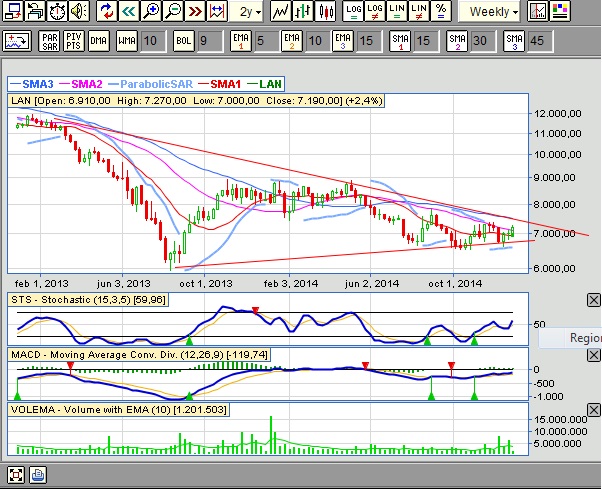602x490 pixels.
Task: Click the Region tab on right edge
Action: 584,338
